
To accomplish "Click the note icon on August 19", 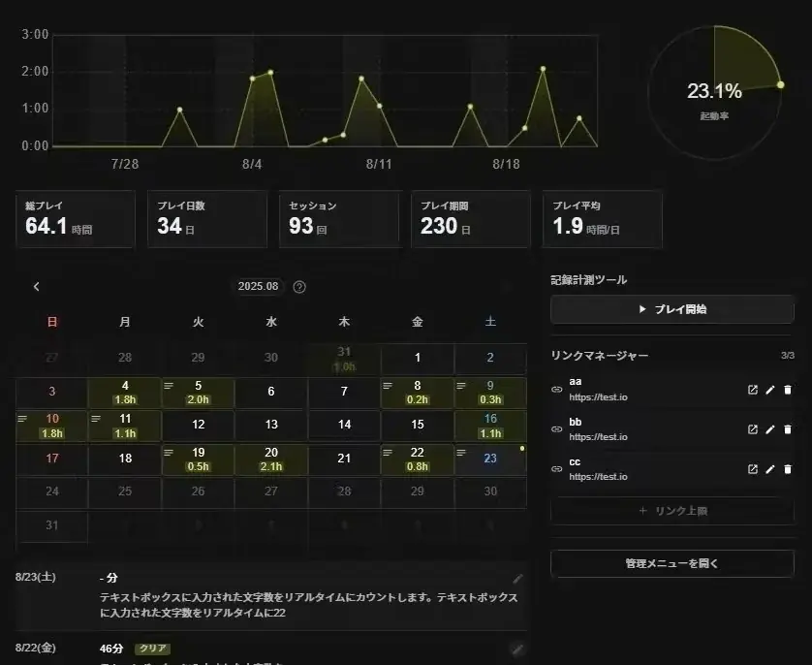I will [x=169, y=452].
